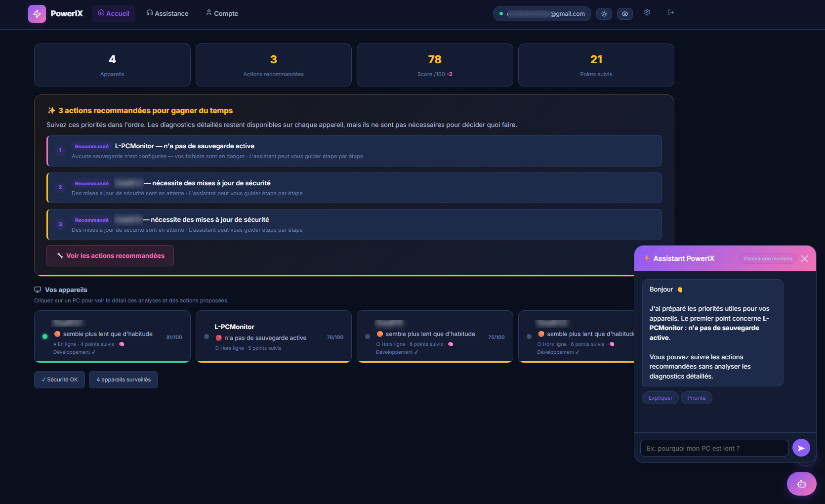The image size is (825, 504).
Task: Click the logout icon in header
Action: click(671, 13)
